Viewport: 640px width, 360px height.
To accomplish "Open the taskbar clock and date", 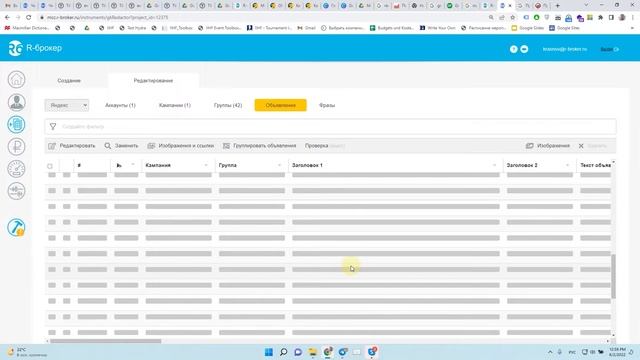I will (617, 352).
